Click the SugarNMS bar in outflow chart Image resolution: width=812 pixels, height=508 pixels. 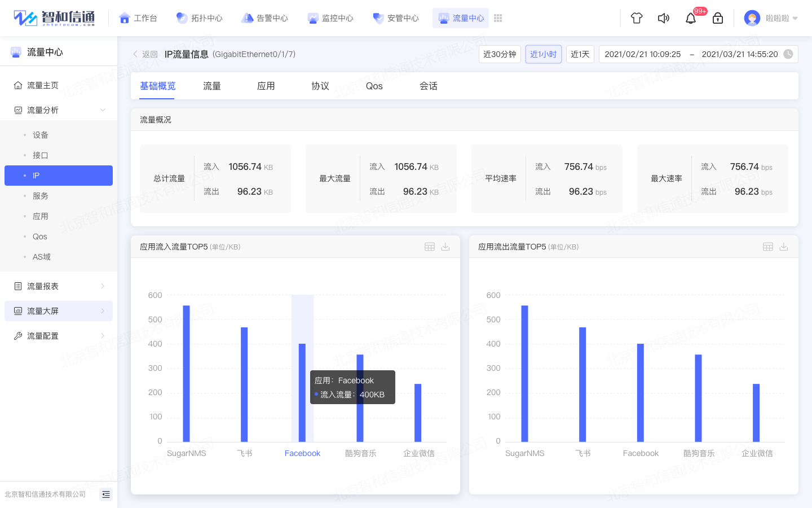point(525,374)
